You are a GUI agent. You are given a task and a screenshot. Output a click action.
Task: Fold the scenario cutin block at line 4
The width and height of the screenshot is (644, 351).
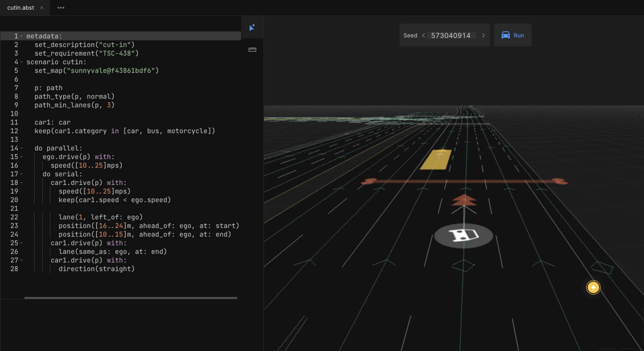[21, 62]
